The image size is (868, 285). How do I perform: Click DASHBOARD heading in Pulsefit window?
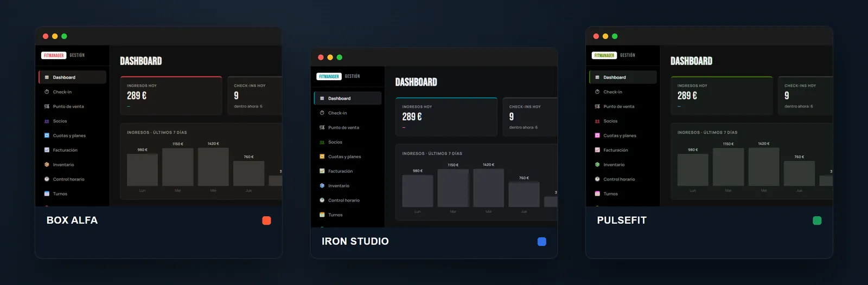pos(692,61)
